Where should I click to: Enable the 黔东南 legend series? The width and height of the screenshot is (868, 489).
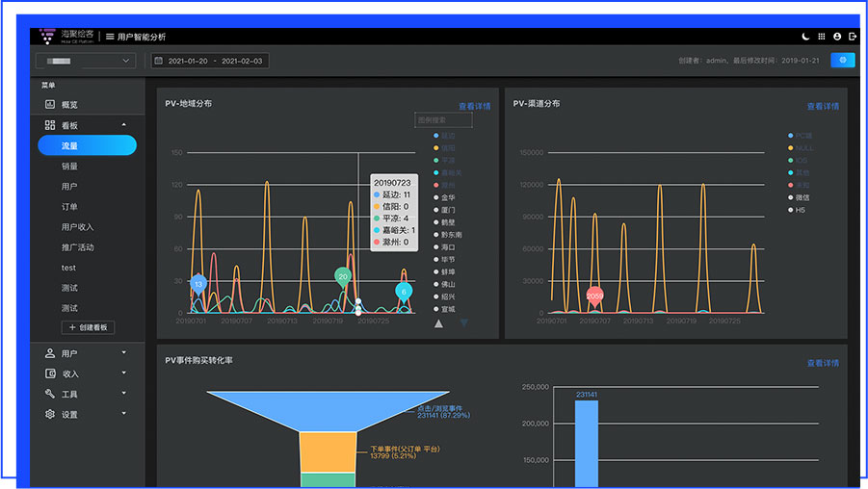coord(448,235)
